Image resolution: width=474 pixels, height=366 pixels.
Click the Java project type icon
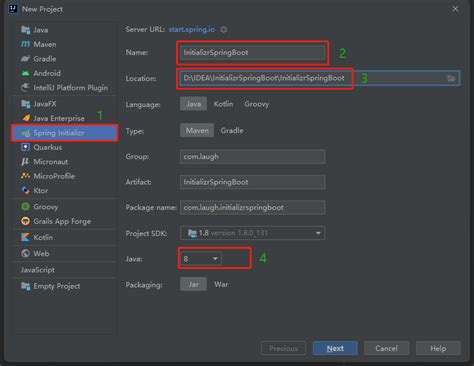(x=25, y=30)
